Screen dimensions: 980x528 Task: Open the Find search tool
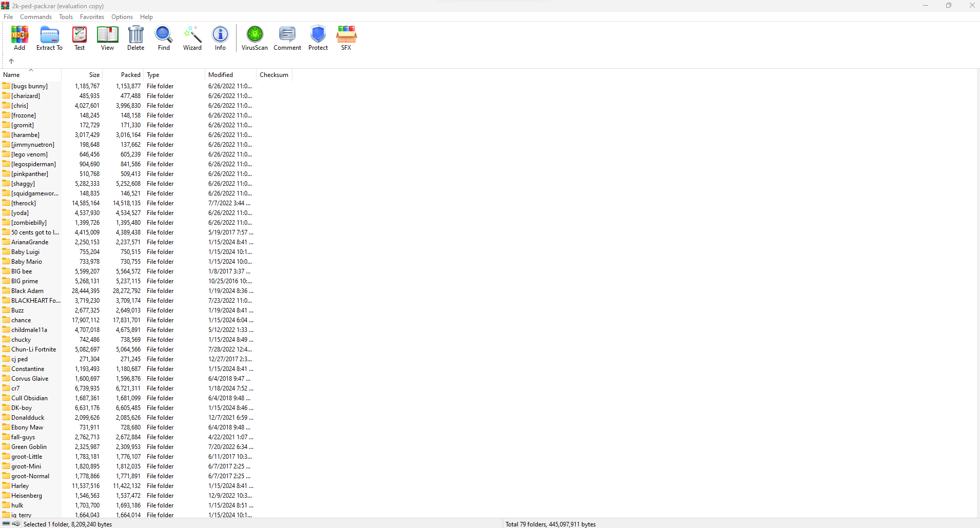(164, 38)
